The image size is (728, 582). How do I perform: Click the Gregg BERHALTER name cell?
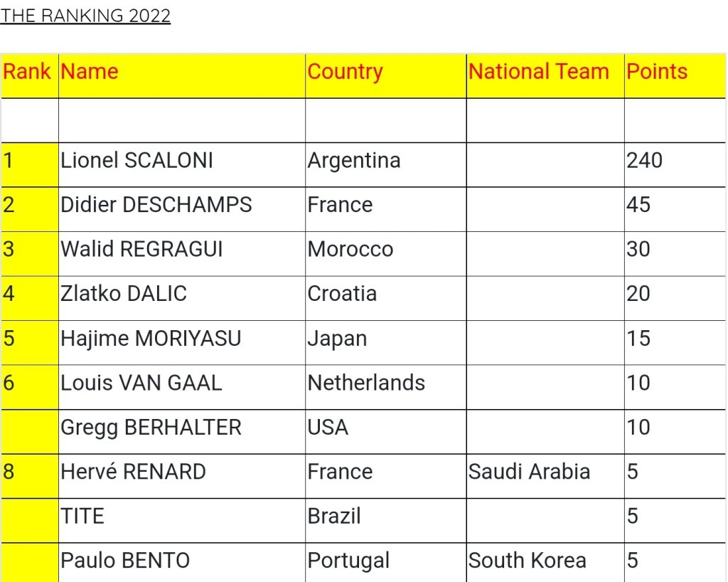click(x=151, y=428)
